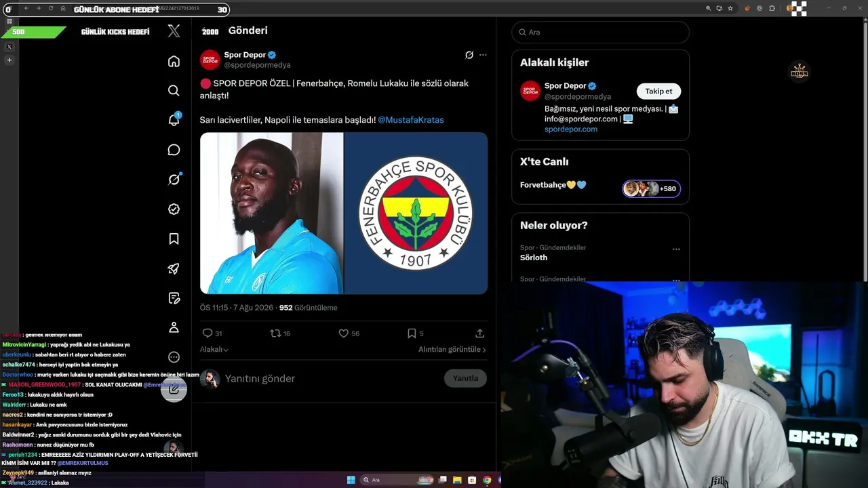Open the 952 Görüntüleme view count
The width and height of the screenshot is (868, 488).
coord(309,308)
